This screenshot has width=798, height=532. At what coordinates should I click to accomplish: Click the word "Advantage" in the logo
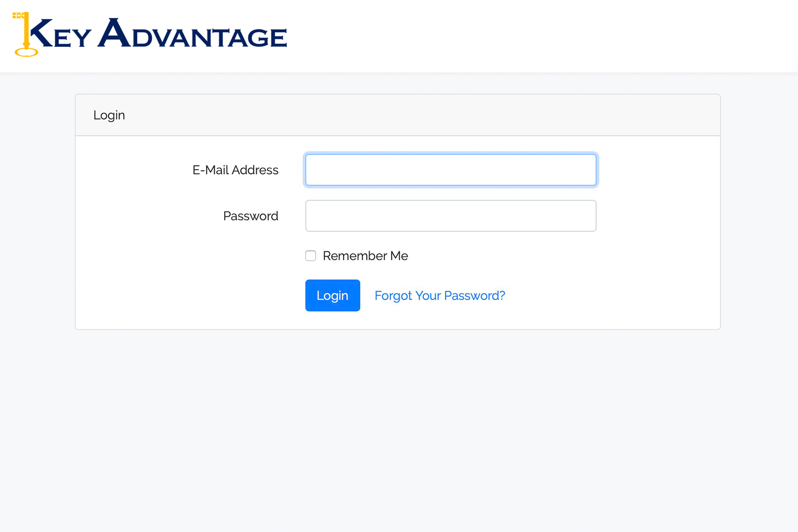[x=192, y=33]
